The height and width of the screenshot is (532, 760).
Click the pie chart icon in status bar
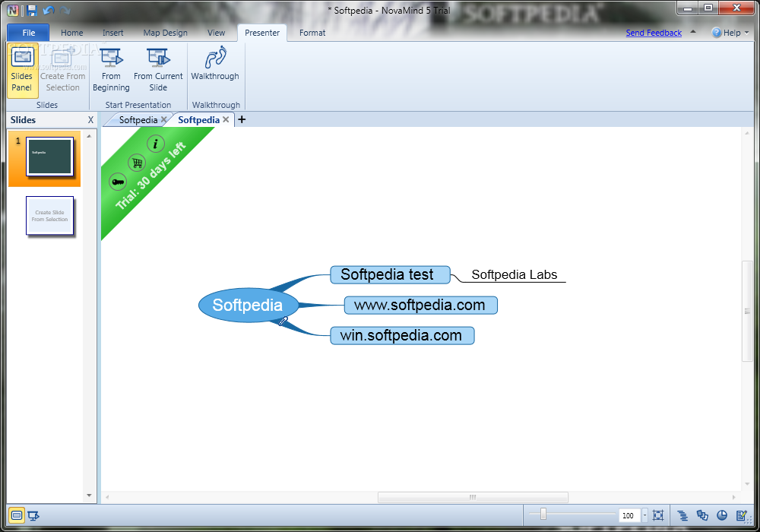(x=722, y=515)
